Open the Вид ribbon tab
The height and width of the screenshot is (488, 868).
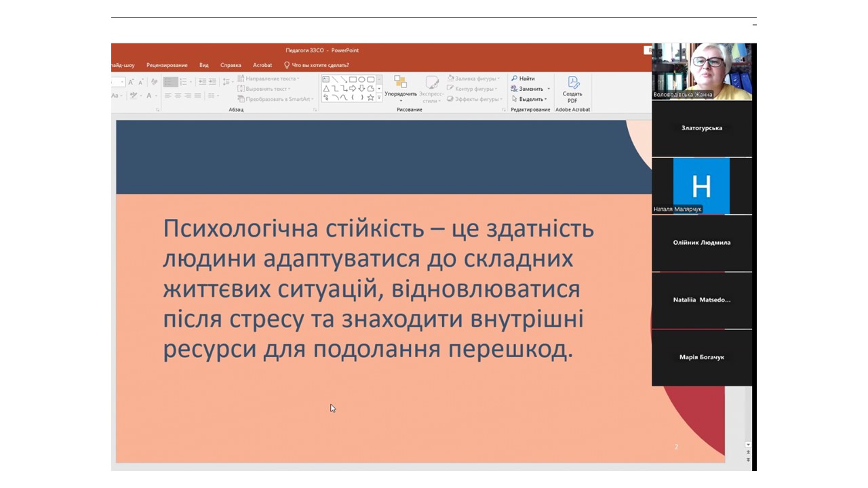pyautogui.click(x=204, y=65)
